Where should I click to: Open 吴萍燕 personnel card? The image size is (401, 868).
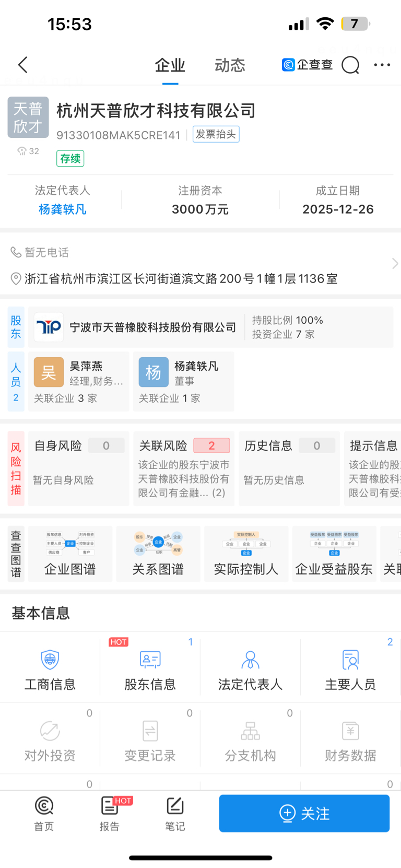pos(79,381)
